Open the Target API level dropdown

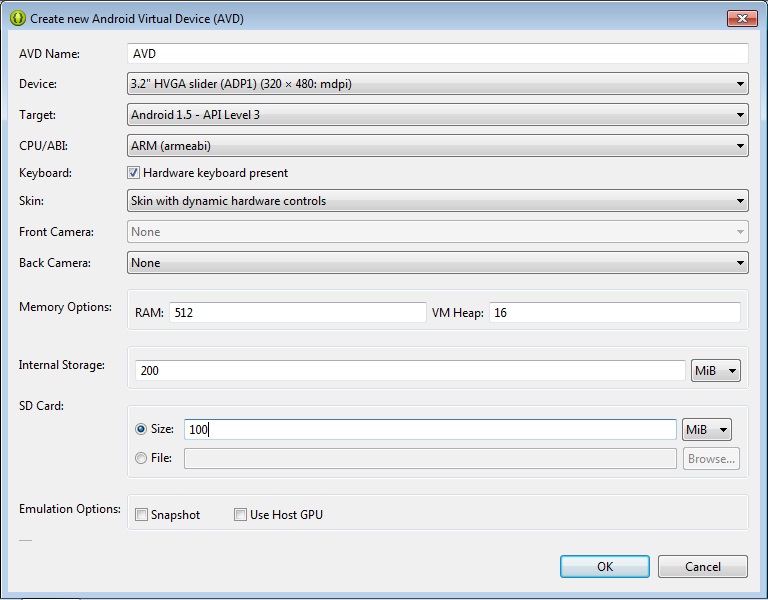pyautogui.click(x=437, y=115)
